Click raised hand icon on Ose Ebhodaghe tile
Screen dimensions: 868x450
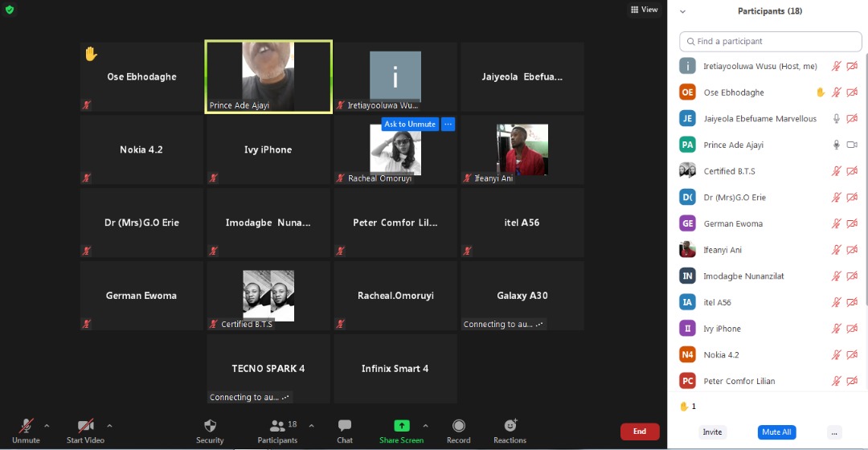pos(91,54)
